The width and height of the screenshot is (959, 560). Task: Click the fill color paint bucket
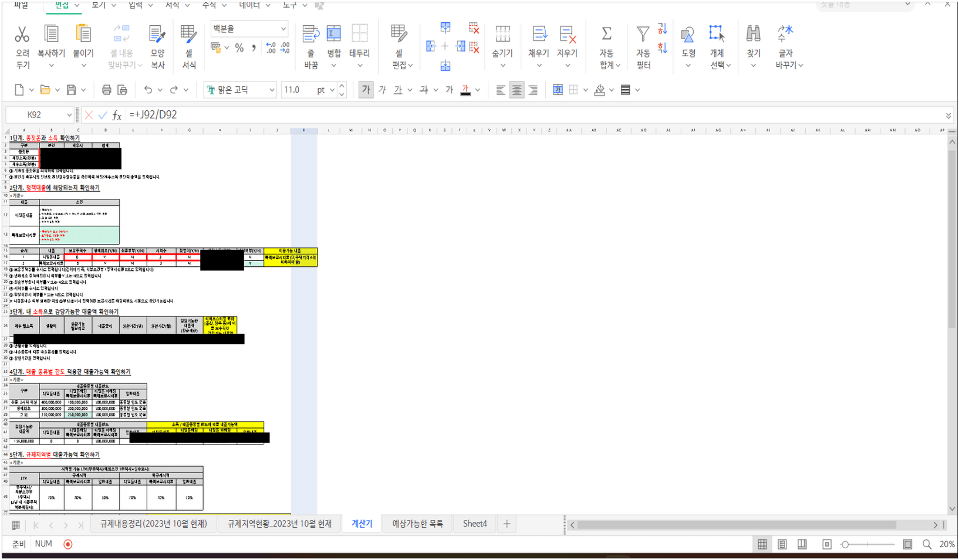point(599,90)
